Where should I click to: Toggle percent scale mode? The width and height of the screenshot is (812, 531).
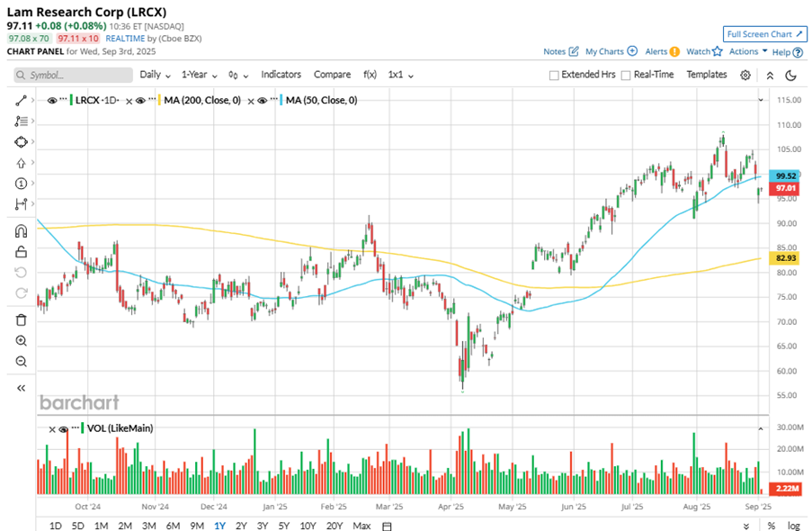tap(772, 526)
